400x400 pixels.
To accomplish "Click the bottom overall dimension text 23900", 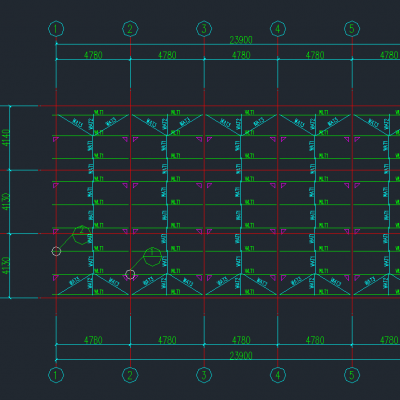I will pos(241,356).
